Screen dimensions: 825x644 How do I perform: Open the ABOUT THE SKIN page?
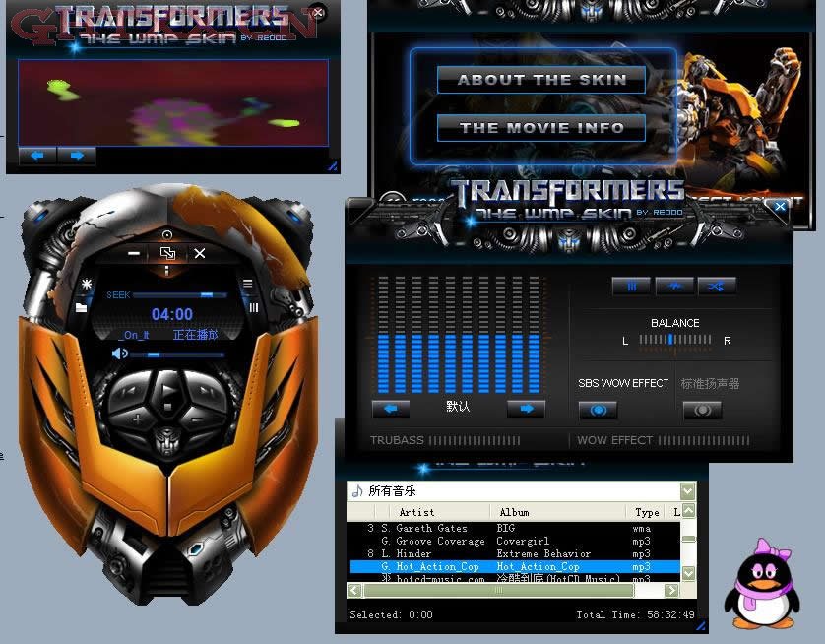(540, 80)
